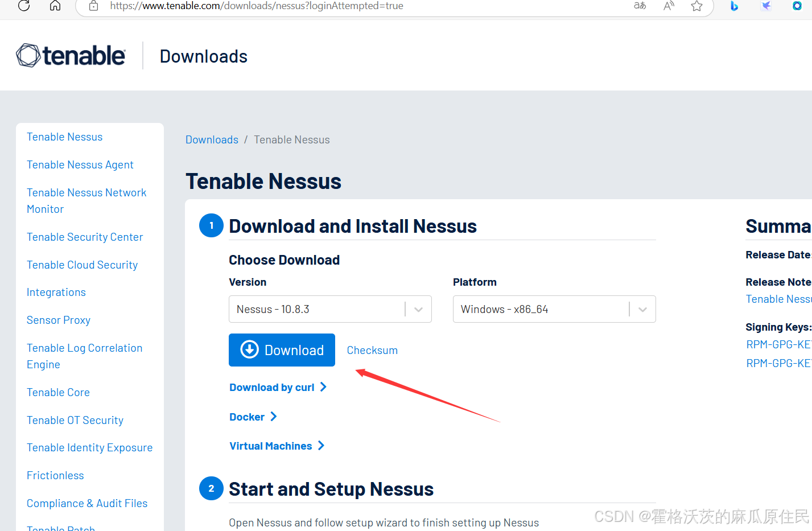Open Compliance & Audit Files link
The image size is (812, 531).
click(87, 504)
